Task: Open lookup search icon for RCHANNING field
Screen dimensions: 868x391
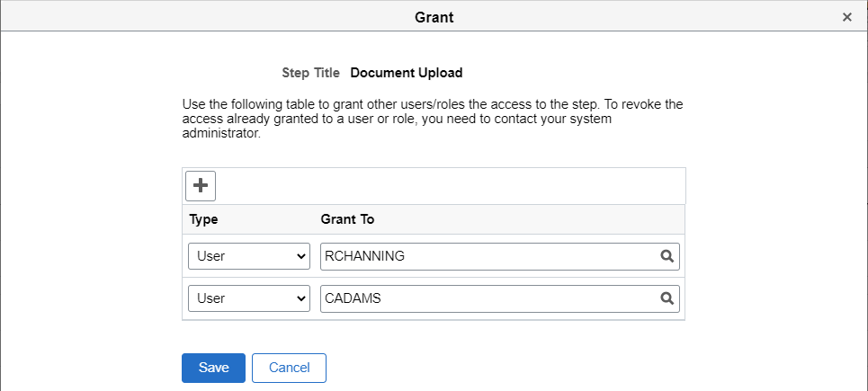Action: point(667,256)
